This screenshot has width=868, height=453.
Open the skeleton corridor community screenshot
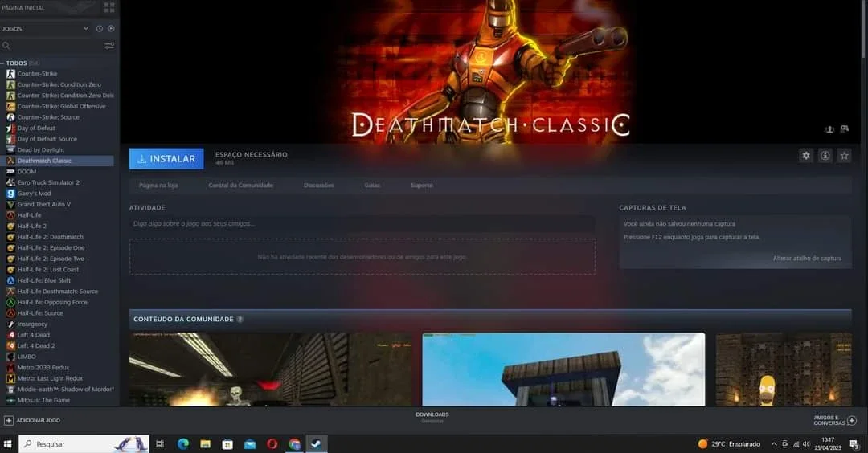(x=271, y=369)
